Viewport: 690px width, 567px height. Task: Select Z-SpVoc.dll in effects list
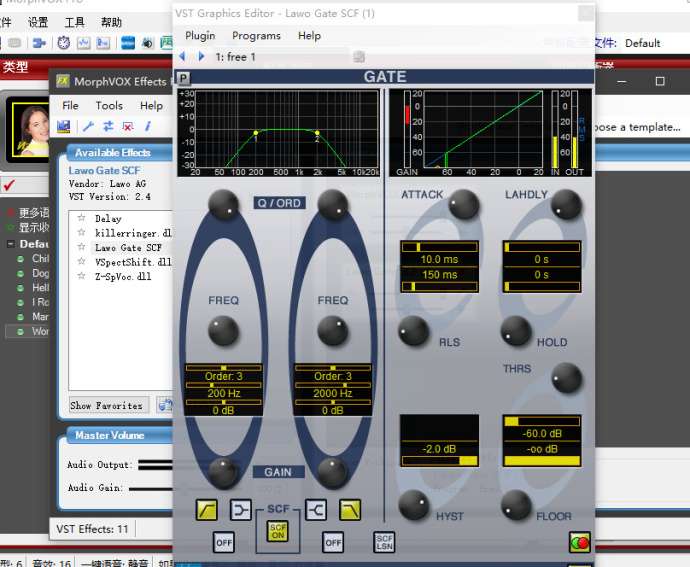click(x=123, y=277)
